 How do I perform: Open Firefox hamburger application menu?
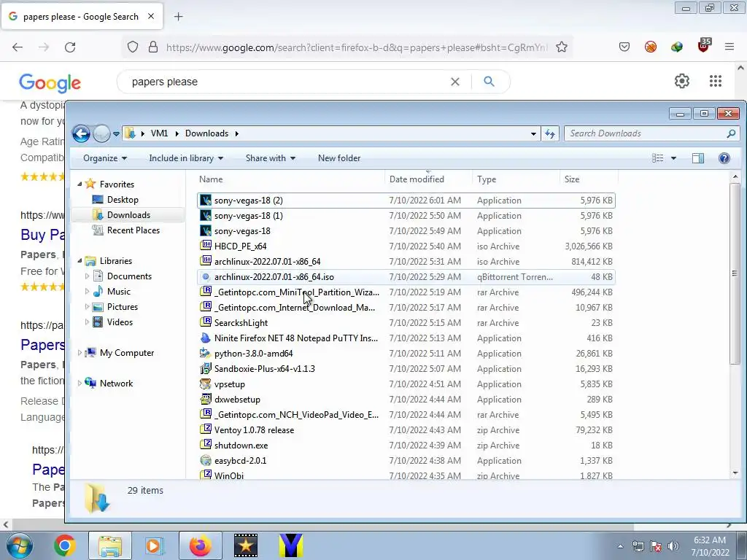tap(729, 47)
